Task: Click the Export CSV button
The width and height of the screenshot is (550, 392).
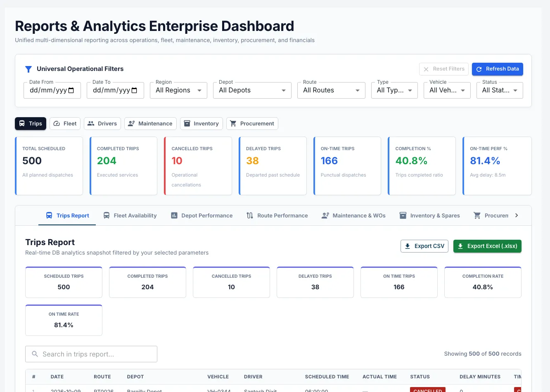Action: pos(424,246)
